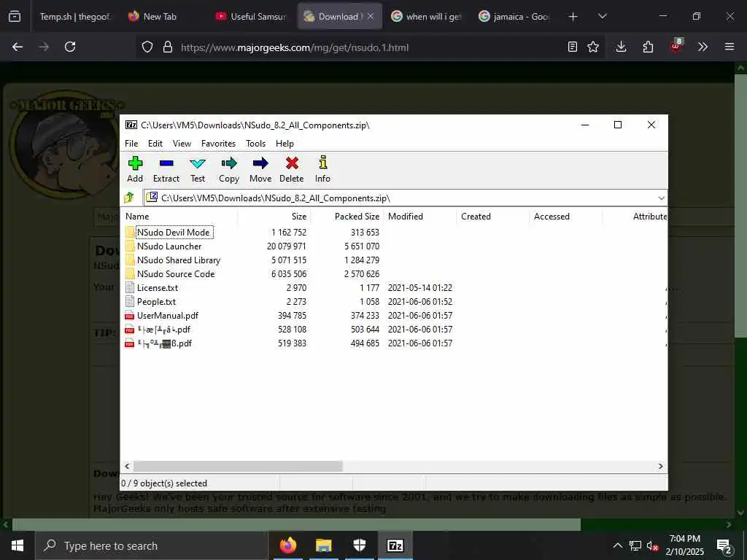Viewport: 747px width, 560px height.
Task: Open the notification center icon
Action: pyautogui.click(x=724, y=545)
